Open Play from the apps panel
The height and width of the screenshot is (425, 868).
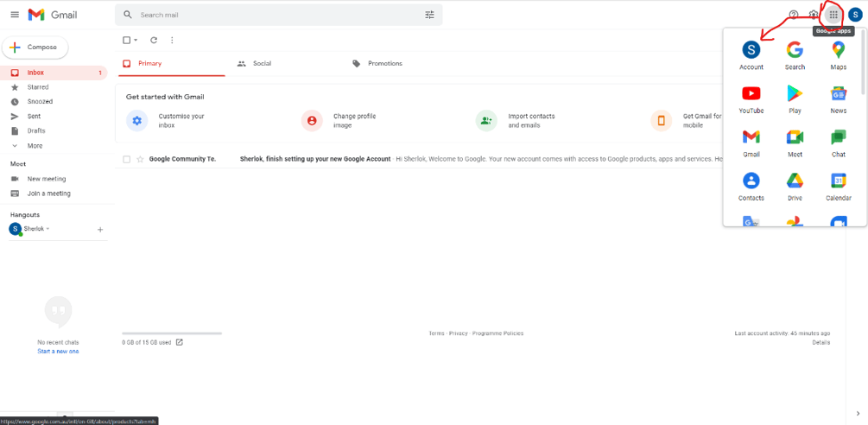coord(795,99)
